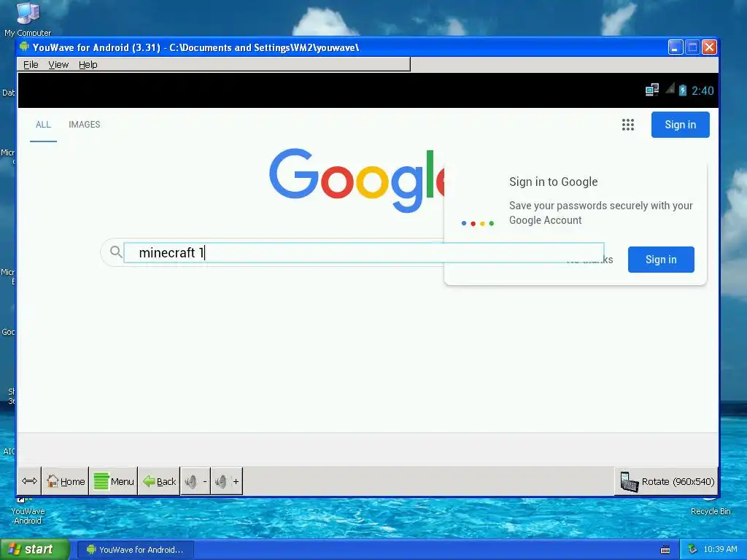Image resolution: width=747 pixels, height=560 pixels.
Task: Open the Windows start menu
Action: [34, 550]
